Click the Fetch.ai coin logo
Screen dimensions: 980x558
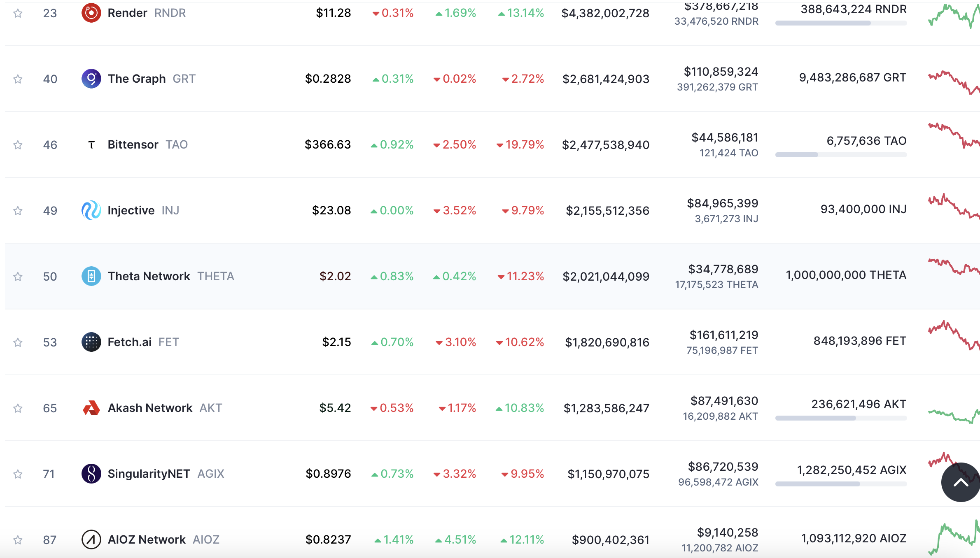91,342
